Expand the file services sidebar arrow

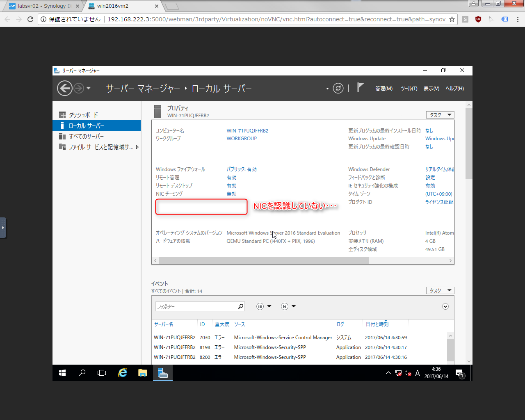[137, 147]
